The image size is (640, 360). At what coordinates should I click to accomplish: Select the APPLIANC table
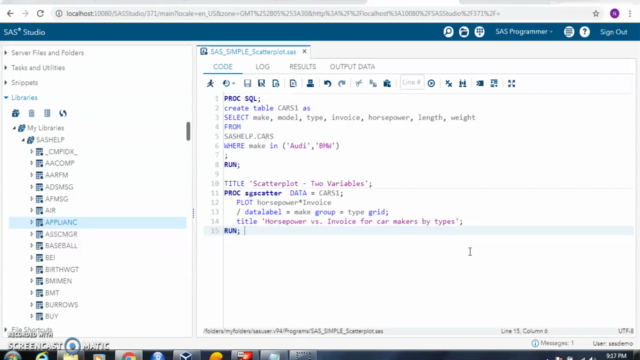61,222
